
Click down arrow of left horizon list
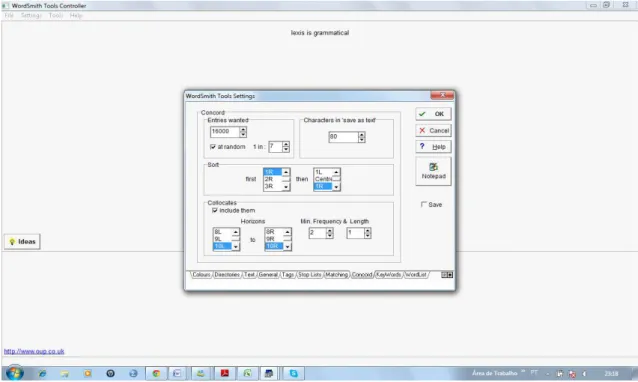236,247
